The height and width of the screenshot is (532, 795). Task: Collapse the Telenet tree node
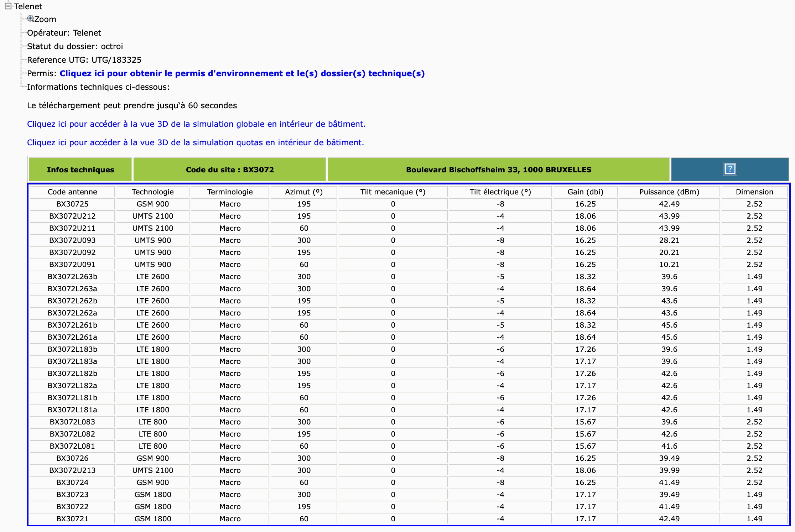click(8, 6)
